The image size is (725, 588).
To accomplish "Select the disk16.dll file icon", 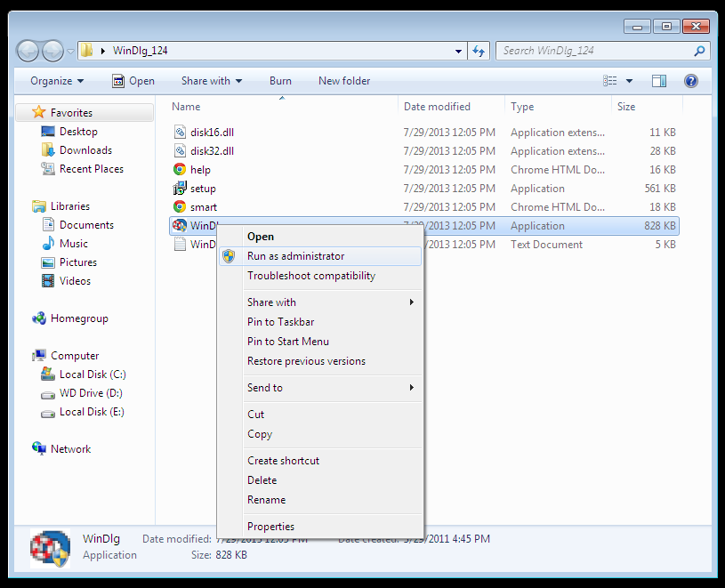I will (x=180, y=133).
